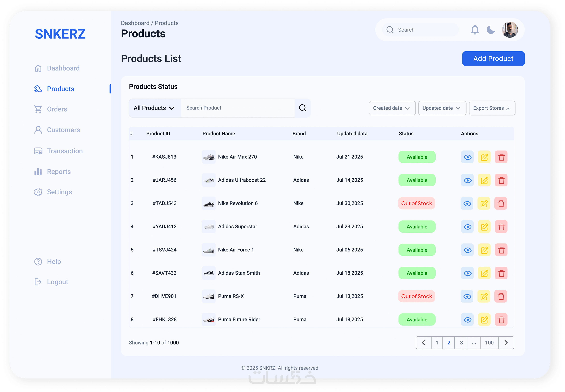Click Logout in the sidebar

coord(51,282)
